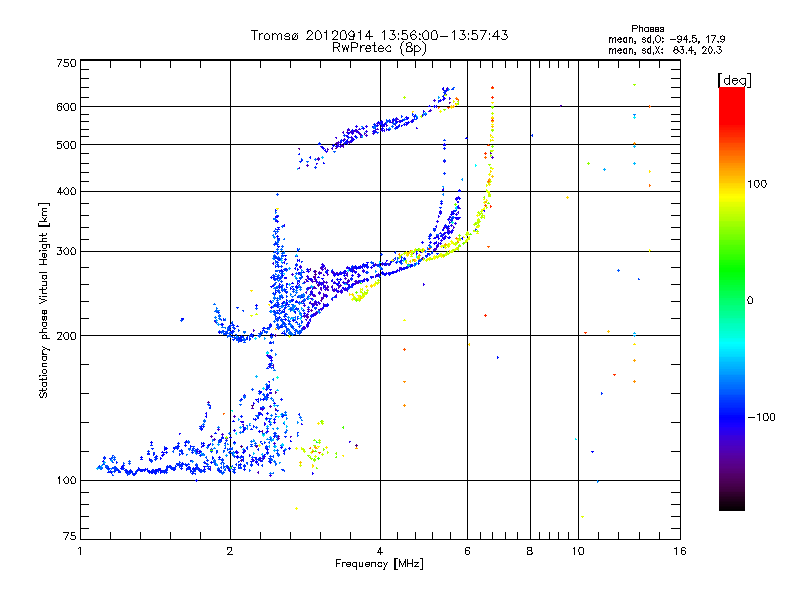Screen dimensions: 800x600
Task: Click the 200 km y-axis tick label
Action: [66, 336]
